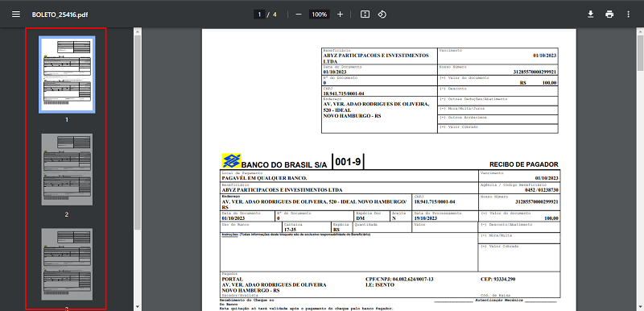Click the document vertical scrollbar
The image size is (644, 311).
[640, 53]
